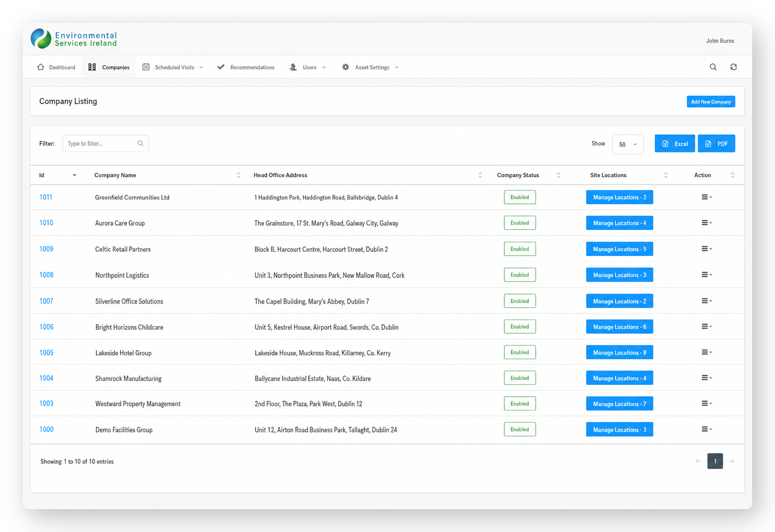Open action menu for Northpoint Logistics
This screenshot has height=532, width=775.
pos(707,275)
